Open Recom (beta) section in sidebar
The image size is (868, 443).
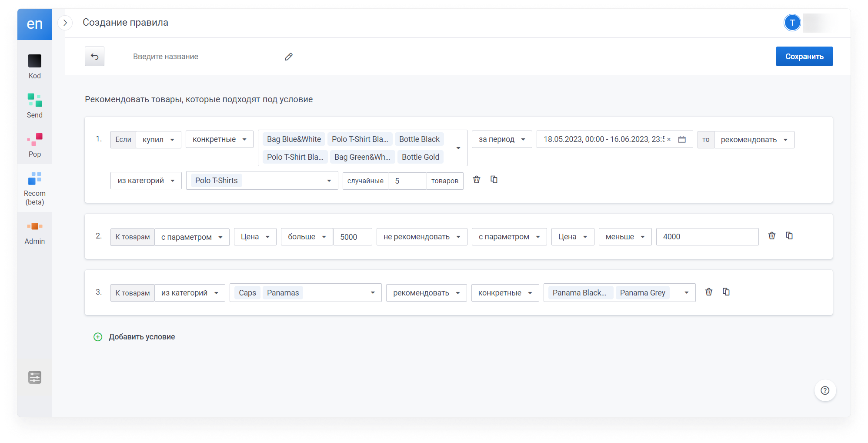click(35, 188)
